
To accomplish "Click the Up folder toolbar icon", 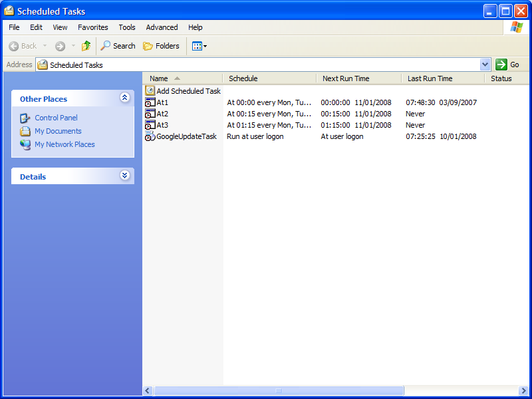I will pyautogui.click(x=86, y=46).
